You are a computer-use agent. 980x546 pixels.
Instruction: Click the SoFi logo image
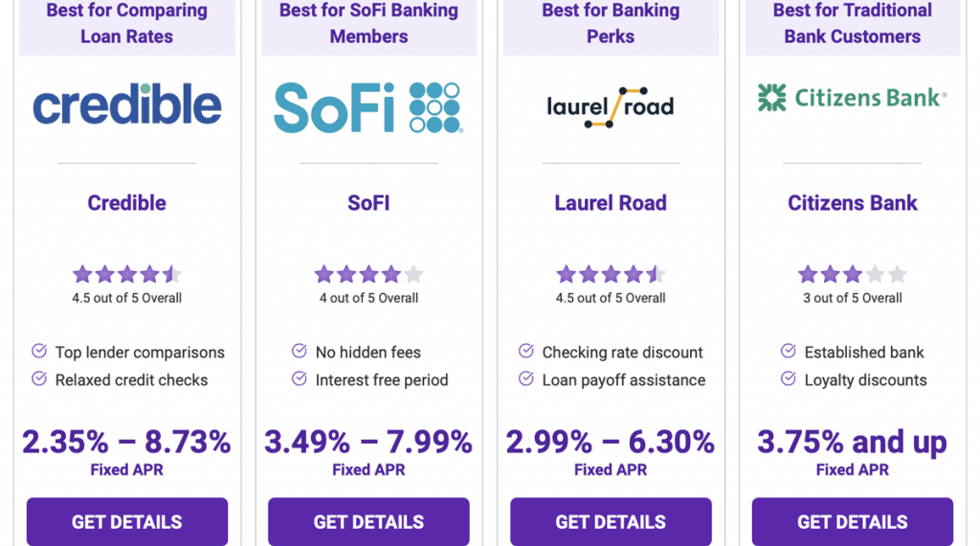click(x=368, y=107)
